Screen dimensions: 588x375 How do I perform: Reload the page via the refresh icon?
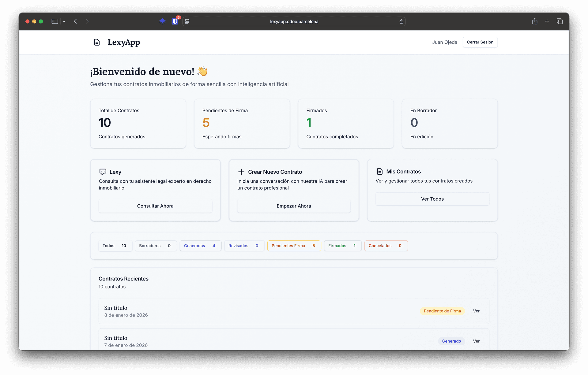[x=401, y=21]
